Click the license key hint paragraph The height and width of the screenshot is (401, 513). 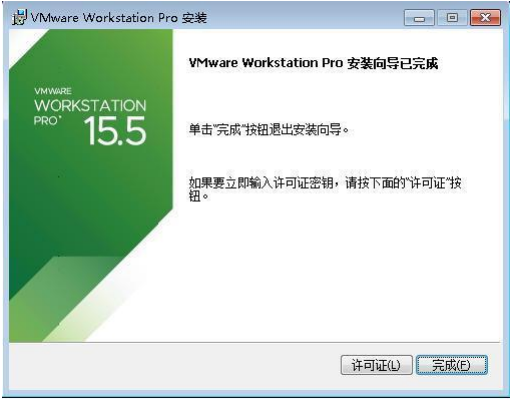[x=325, y=189]
